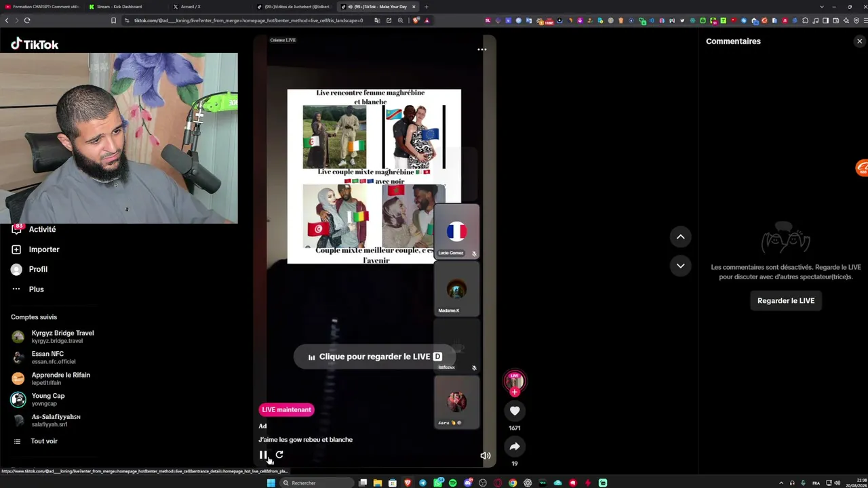
Task: Open File Explorer from the taskbar
Action: coord(378,483)
